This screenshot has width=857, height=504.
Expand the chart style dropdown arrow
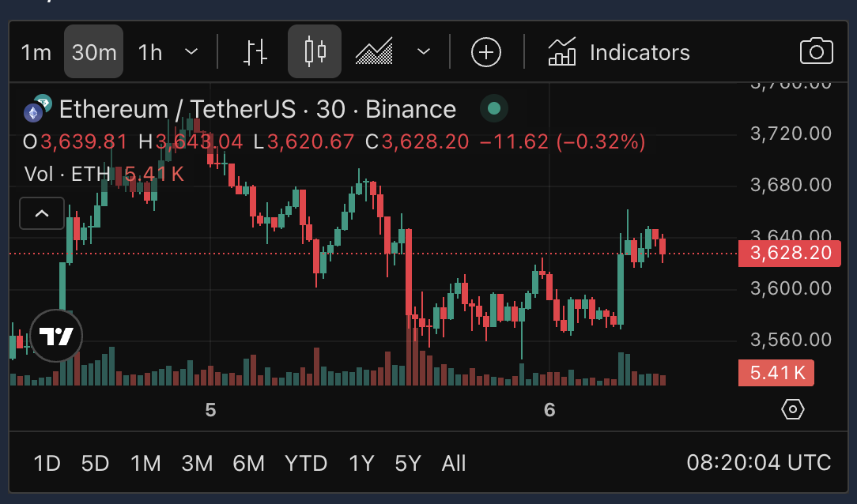coord(424,52)
